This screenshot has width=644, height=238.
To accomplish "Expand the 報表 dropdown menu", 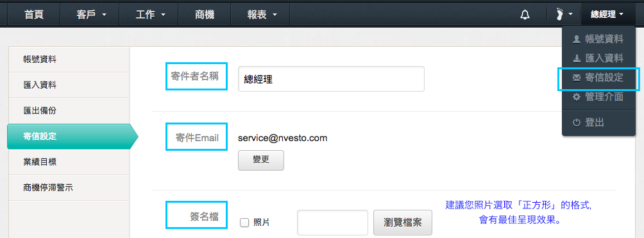I will pyautogui.click(x=261, y=15).
